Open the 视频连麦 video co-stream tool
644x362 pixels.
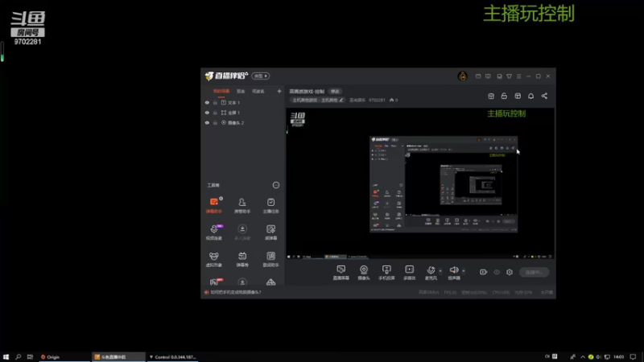click(x=214, y=232)
